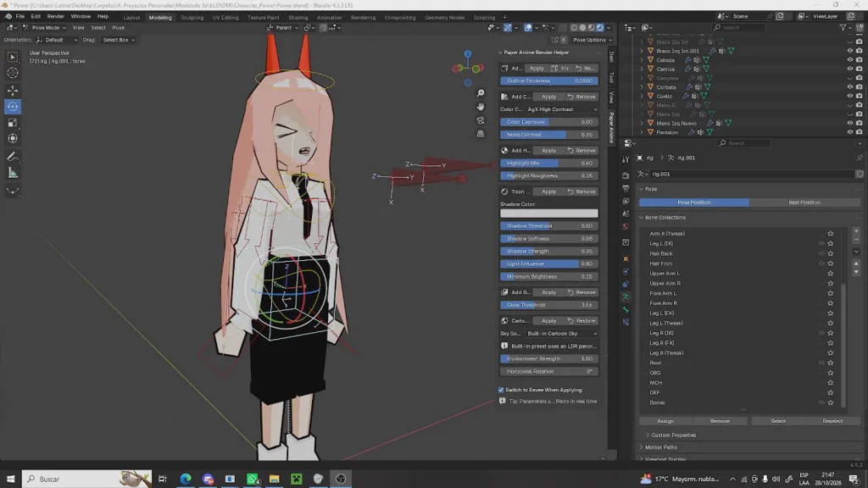Screen dimensions: 868x488
Task: Open Bone Constraints properties tab icon
Action: tap(626, 322)
